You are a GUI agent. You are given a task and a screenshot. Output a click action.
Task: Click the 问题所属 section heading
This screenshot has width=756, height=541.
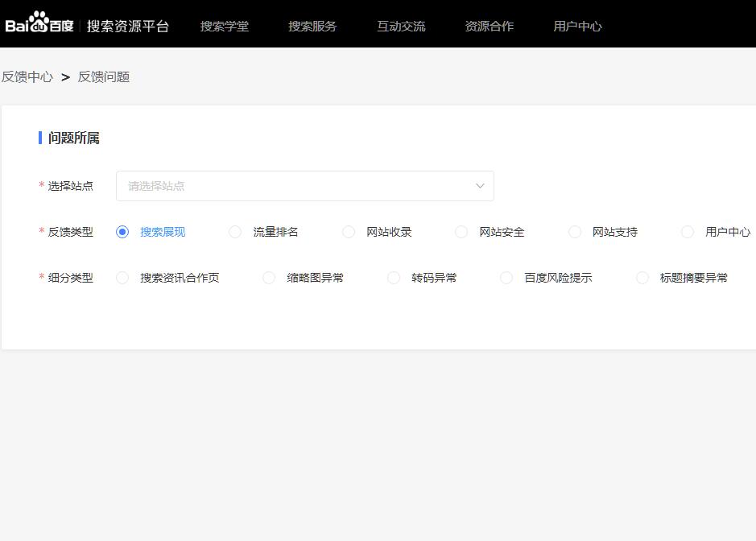74,138
